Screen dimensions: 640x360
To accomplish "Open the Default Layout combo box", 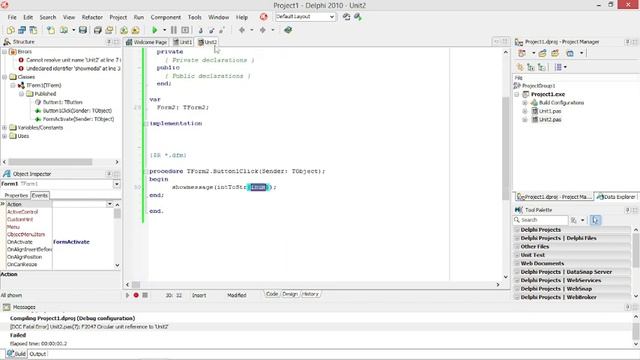I will (x=305, y=17).
